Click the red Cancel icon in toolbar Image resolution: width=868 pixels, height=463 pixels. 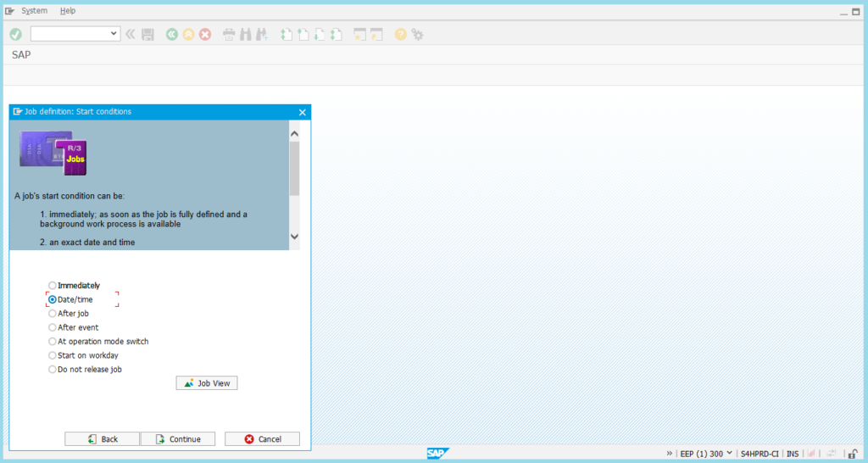click(x=204, y=34)
